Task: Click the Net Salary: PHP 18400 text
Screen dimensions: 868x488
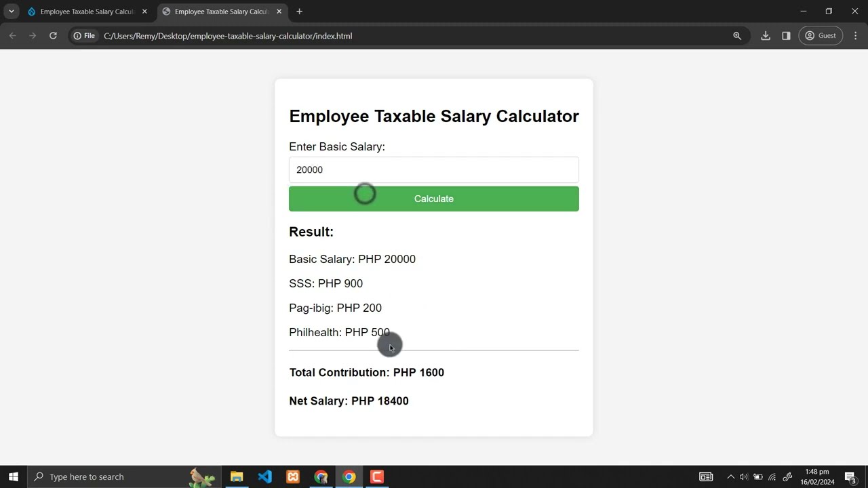Action: point(349,401)
